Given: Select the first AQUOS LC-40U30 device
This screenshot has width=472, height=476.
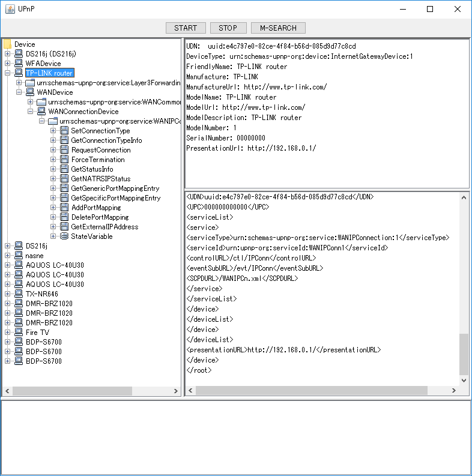Looking at the screenshot, I should (55, 265).
